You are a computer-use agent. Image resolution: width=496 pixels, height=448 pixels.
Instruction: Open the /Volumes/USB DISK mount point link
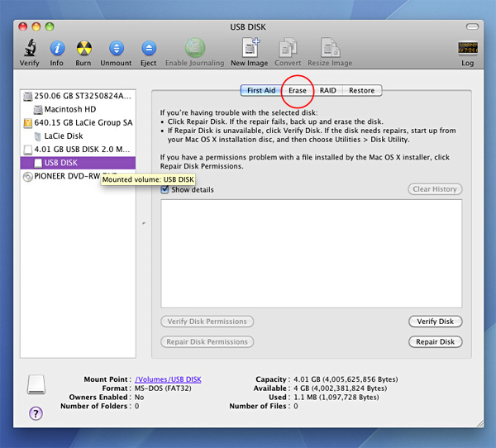tap(168, 379)
